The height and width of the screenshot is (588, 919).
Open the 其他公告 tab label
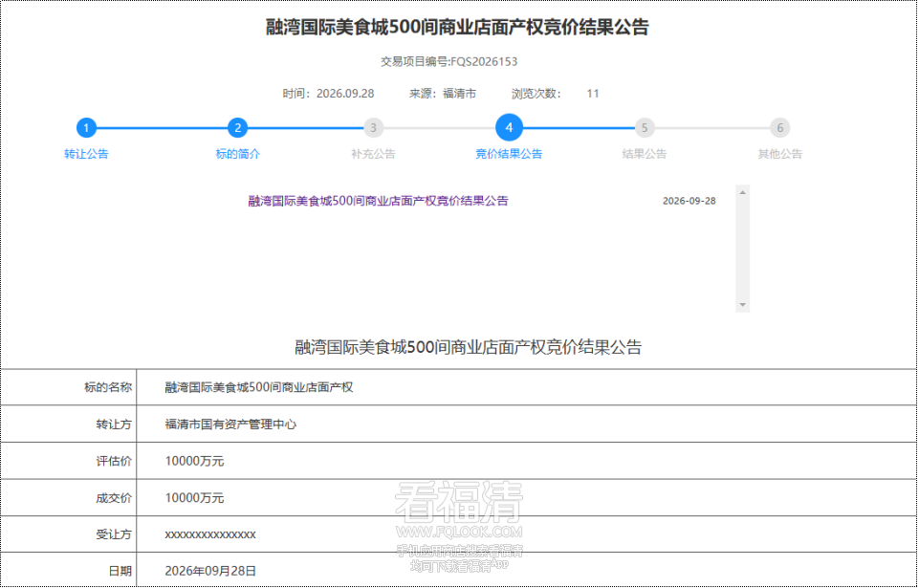[x=780, y=154]
